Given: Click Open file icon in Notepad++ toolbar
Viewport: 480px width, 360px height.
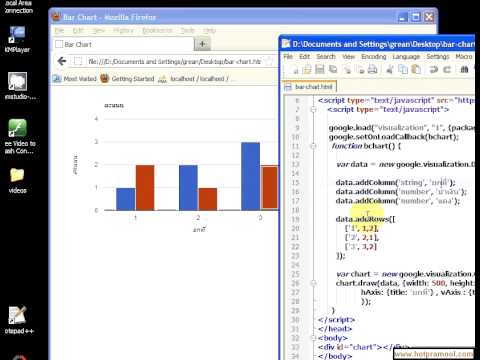Looking at the screenshot, I should [x=307, y=69].
